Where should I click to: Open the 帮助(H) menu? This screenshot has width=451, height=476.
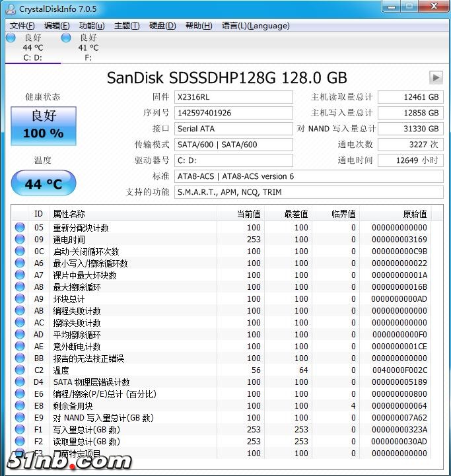(x=199, y=26)
